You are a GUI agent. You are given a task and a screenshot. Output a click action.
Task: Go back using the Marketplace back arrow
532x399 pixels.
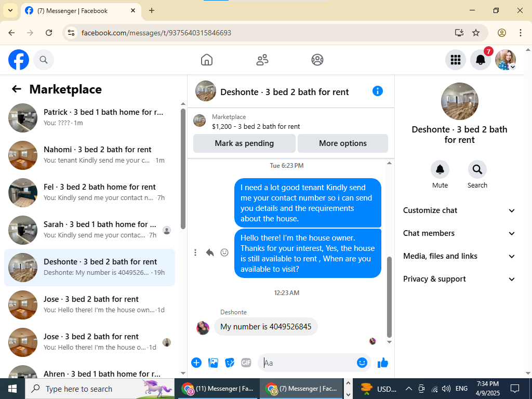click(16, 89)
